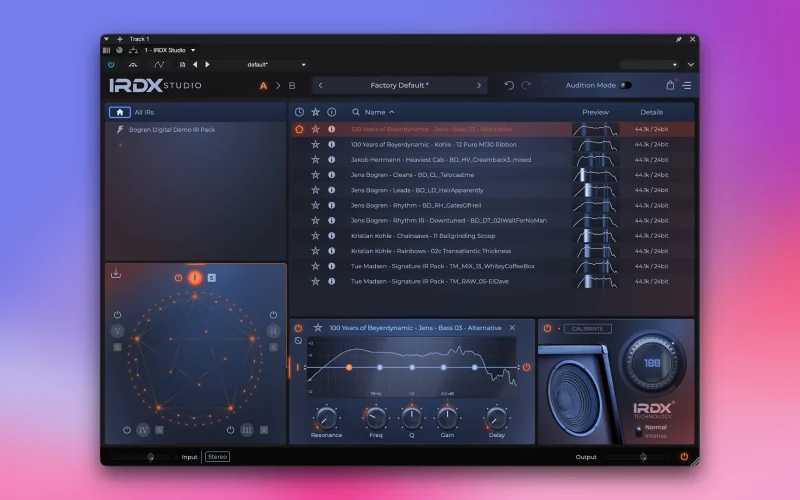The width and height of the screenshot is (800, 500).
Task: Select state B
Action: [x=292, y=86]
